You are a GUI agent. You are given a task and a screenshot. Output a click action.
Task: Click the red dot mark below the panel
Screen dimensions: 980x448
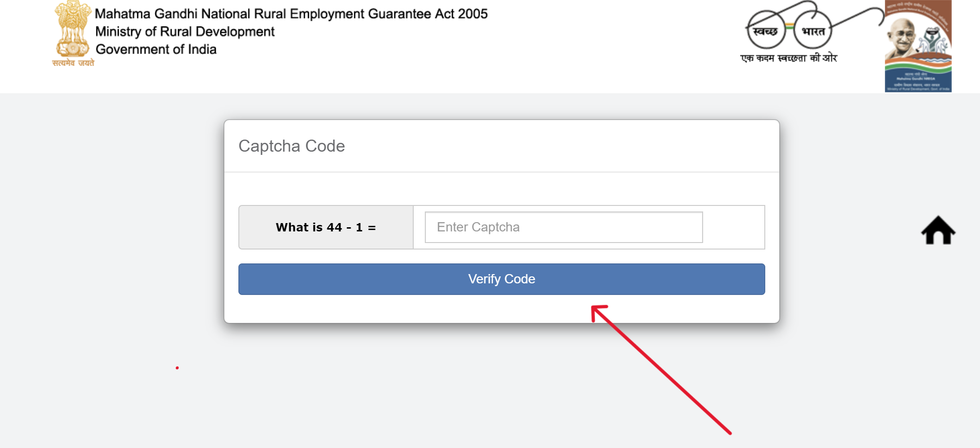pos(177,367)
